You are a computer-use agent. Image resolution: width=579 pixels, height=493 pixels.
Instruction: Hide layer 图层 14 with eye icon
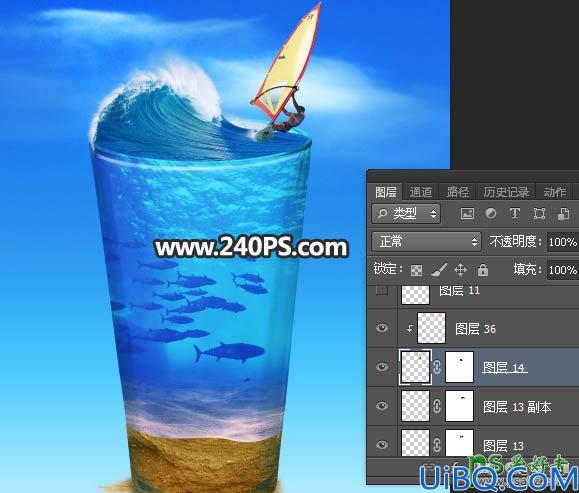click(x=382, y=367)
